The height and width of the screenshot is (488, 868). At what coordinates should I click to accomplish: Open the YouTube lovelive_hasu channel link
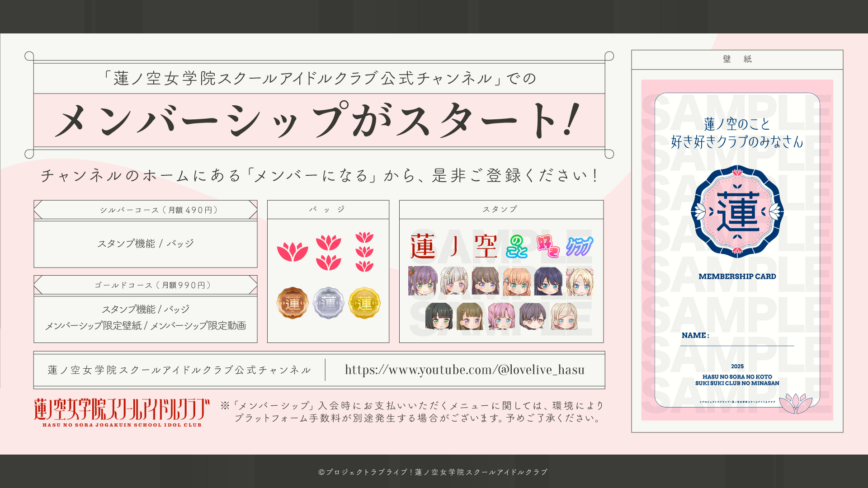pyautogui.click(x=465, y=370)
